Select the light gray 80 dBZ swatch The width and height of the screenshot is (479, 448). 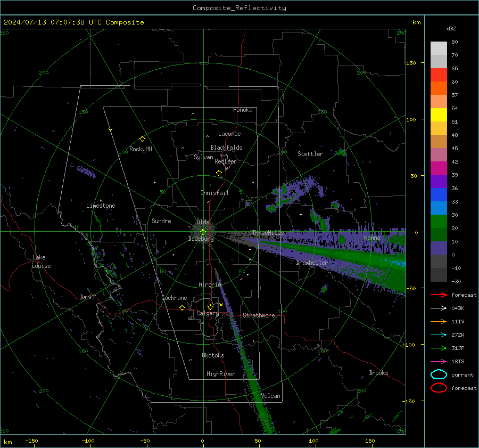[x=439, y=48]
